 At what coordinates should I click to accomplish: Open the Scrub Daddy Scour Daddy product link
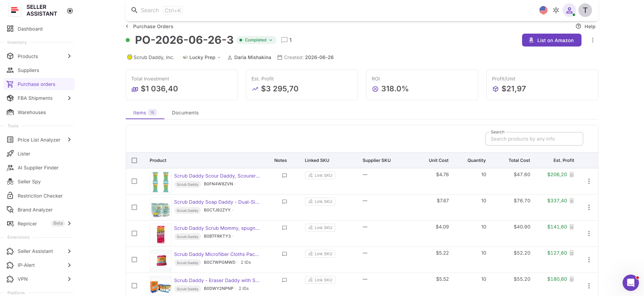coord(217,176)
